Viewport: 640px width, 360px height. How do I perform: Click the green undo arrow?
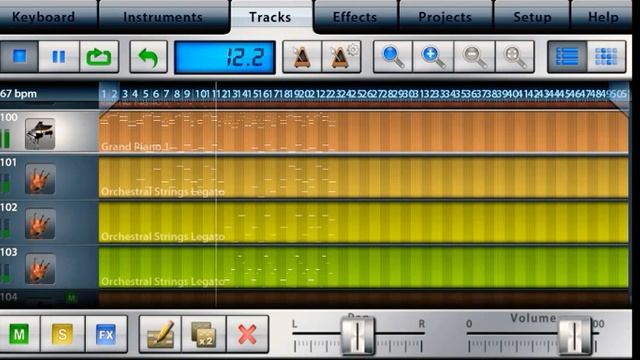149,57
